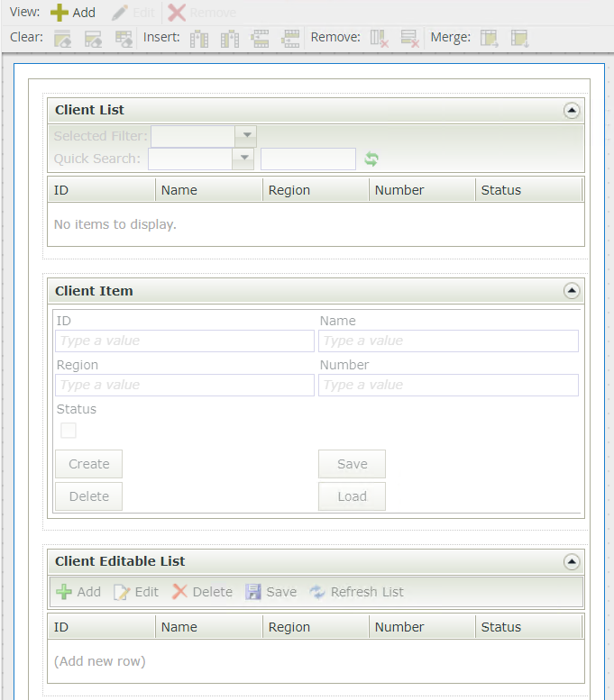This screenshot has width=614, height=700.
Task: Click the first Remove icon in toolbar
Action: point(380,39)
